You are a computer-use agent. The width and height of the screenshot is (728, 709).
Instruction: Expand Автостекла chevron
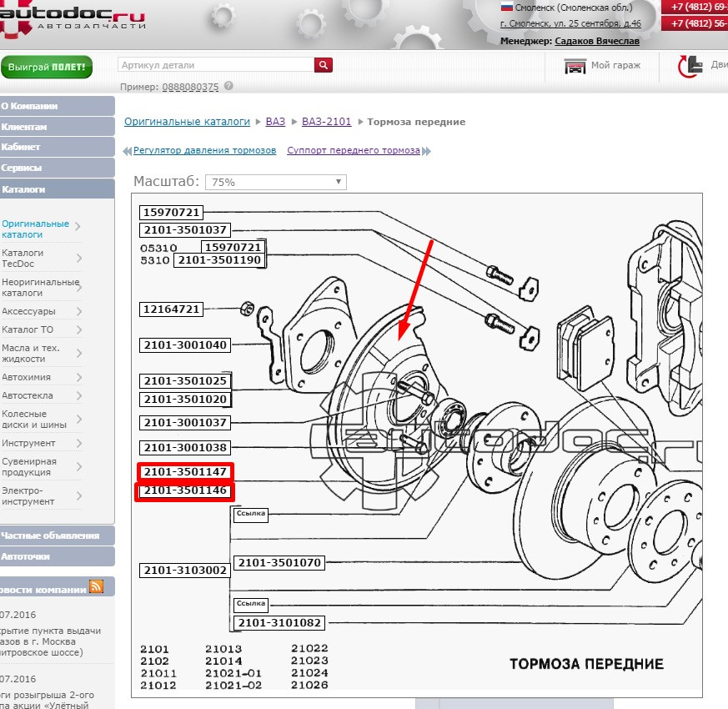tap(79, 395)
